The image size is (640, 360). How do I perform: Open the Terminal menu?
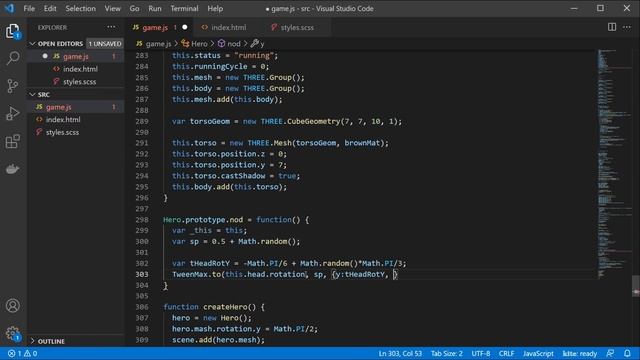tap(184, 9)
